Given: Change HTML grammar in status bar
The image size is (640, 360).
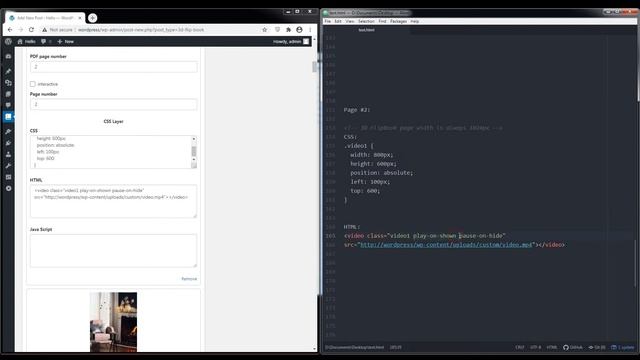Looking at the screenshot, I should pos(552,347).
